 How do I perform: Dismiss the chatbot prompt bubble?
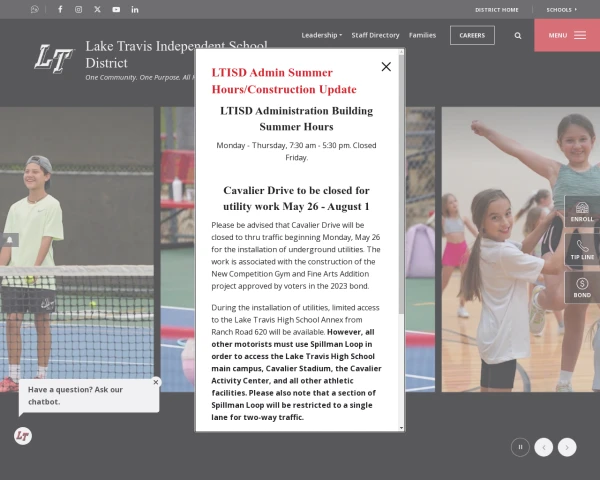pos(156,382)
